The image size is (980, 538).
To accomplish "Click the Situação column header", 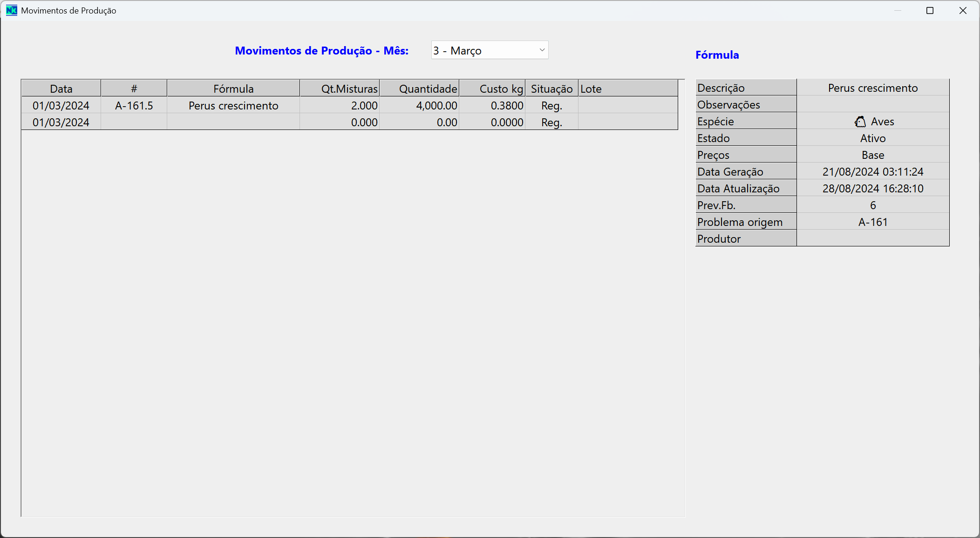I will tap(551, 89).
